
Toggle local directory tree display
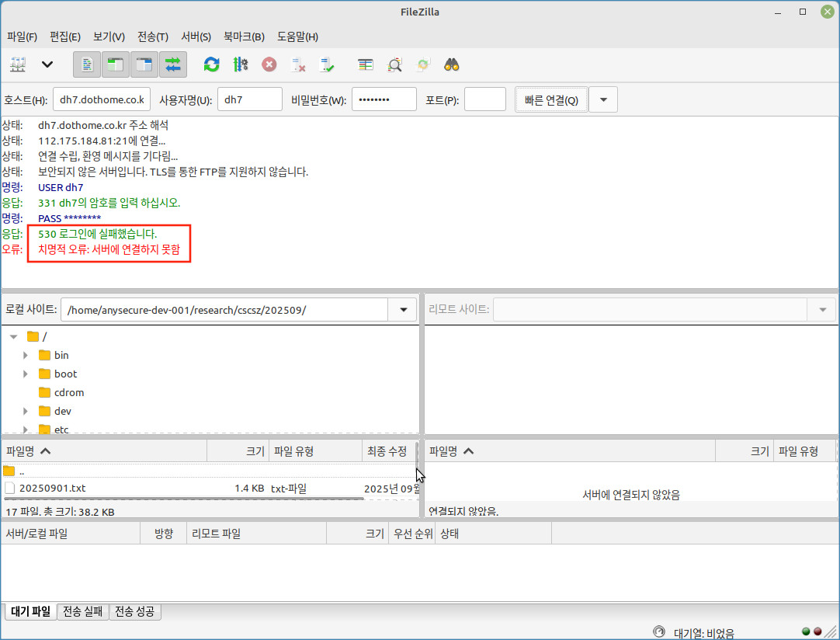click(116, 64)
